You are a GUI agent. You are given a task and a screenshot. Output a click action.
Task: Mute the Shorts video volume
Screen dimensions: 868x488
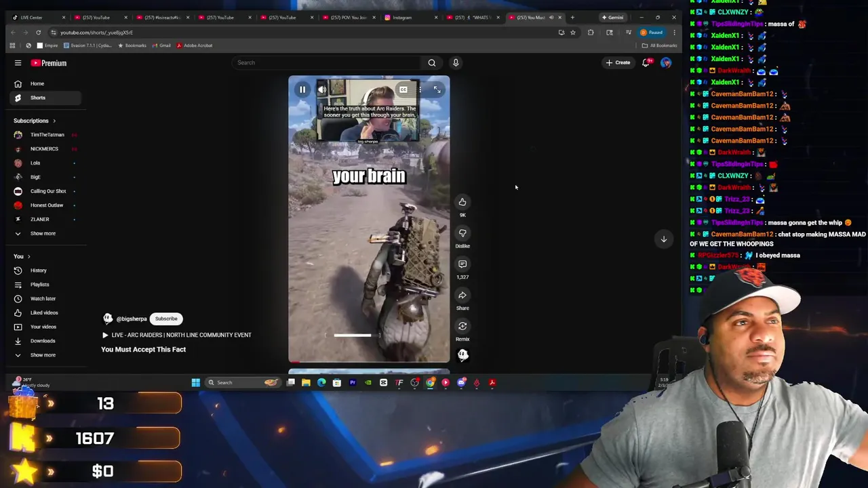pos(322,89)
